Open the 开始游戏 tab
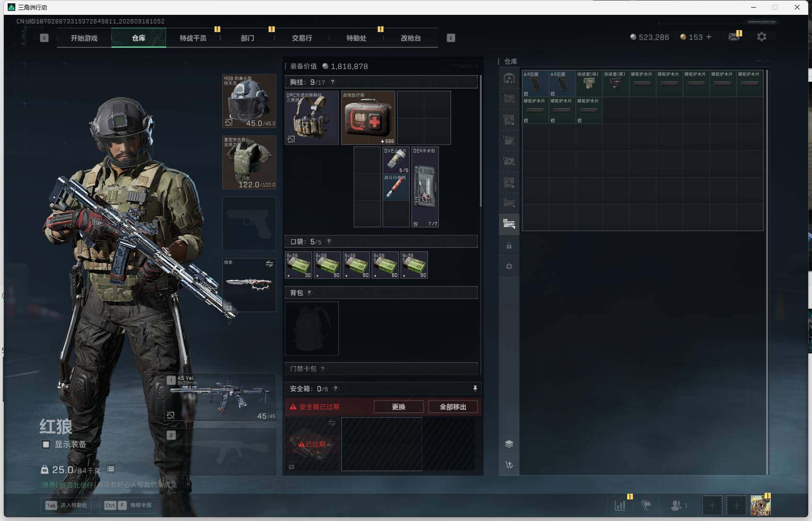 coord(84,38)
